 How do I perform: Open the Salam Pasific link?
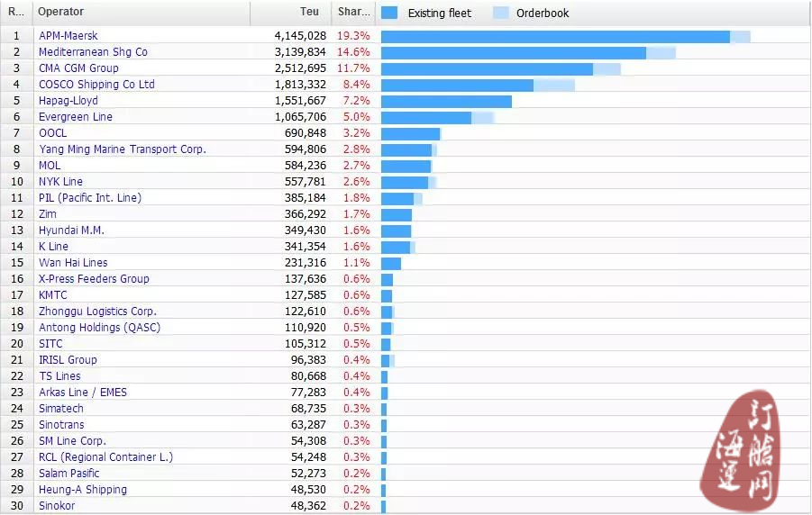[68, 474]
